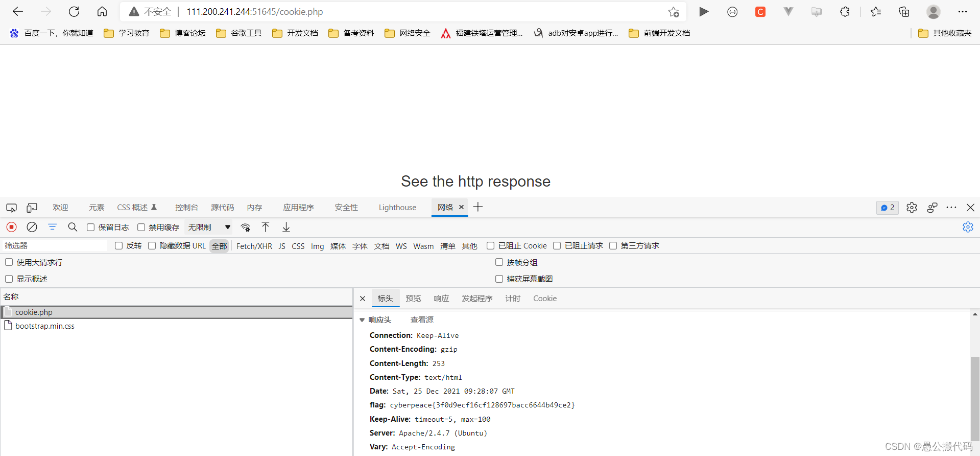The height and width of the screenshot is (456, 980).
Task: Enable 捕获屏幕截图 checkbox
Action: [x=499, y=279]
